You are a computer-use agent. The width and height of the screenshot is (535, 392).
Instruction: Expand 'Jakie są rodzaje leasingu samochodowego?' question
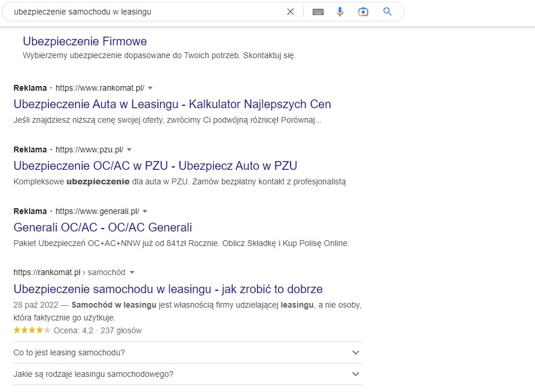pyautogui.click(x=187, y=374)
